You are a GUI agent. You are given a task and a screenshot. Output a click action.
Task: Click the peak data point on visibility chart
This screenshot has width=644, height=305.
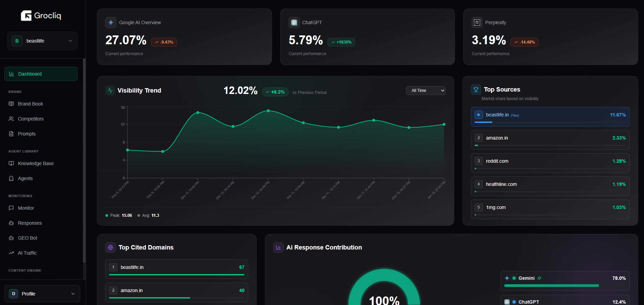[x=268, y=111]
